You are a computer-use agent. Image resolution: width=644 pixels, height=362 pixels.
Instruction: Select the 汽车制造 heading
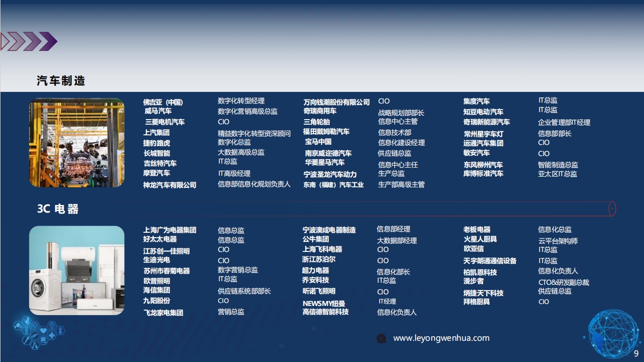tap(61, 80)
